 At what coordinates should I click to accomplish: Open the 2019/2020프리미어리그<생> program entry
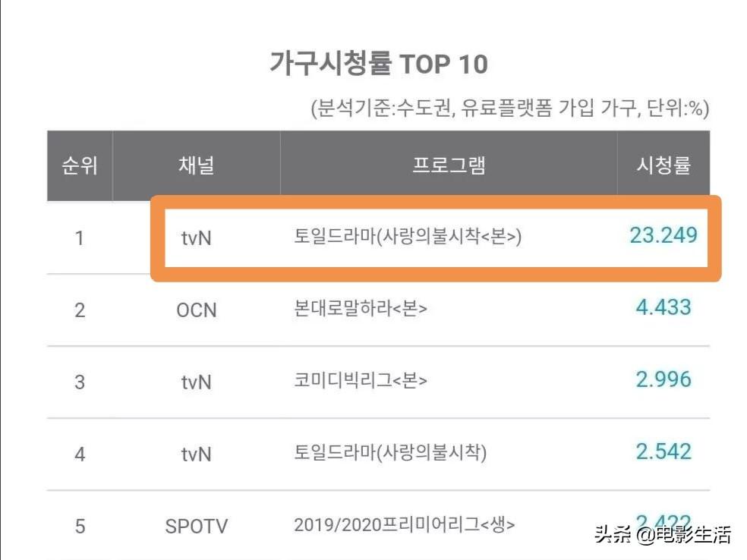pyautogui.click(x=405, y=524)
